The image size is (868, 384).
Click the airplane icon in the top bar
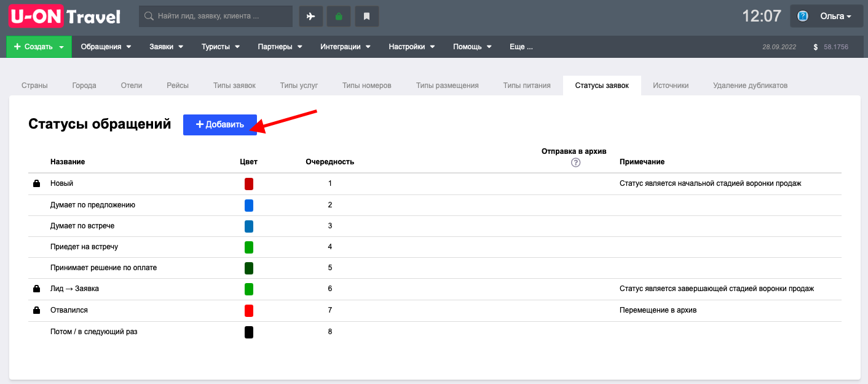click(x=311, y=17)
